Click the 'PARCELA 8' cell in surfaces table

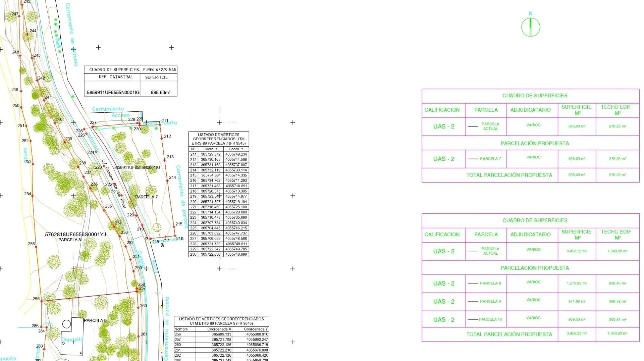pyautogui.click(x=490, y=283)
